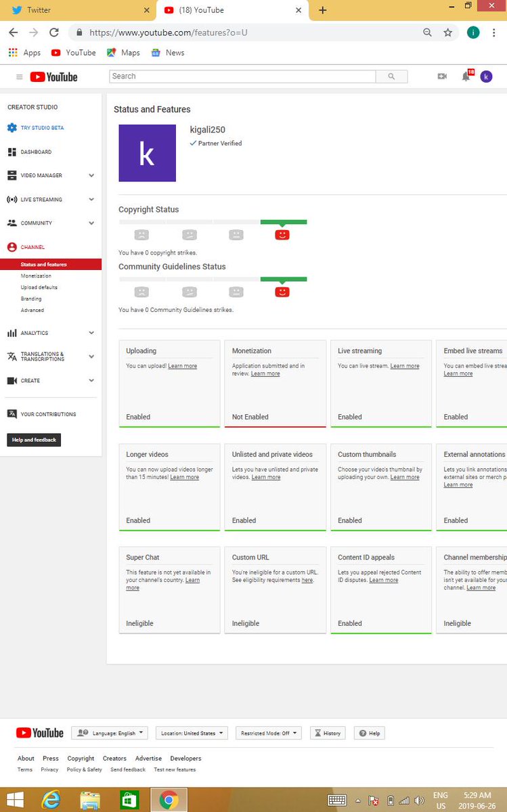Click the Help button in footer
Screen dimensions: 507x812
point(370,733)
